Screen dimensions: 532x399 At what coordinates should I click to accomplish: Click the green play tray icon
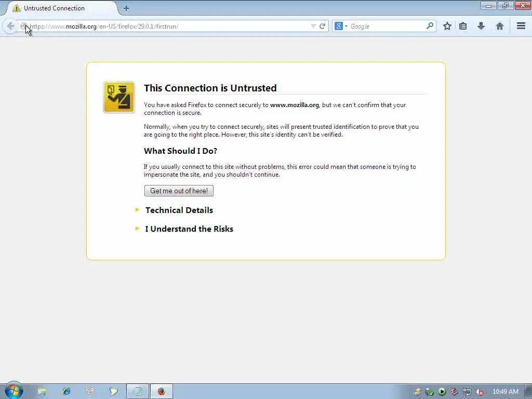(442, 392)
